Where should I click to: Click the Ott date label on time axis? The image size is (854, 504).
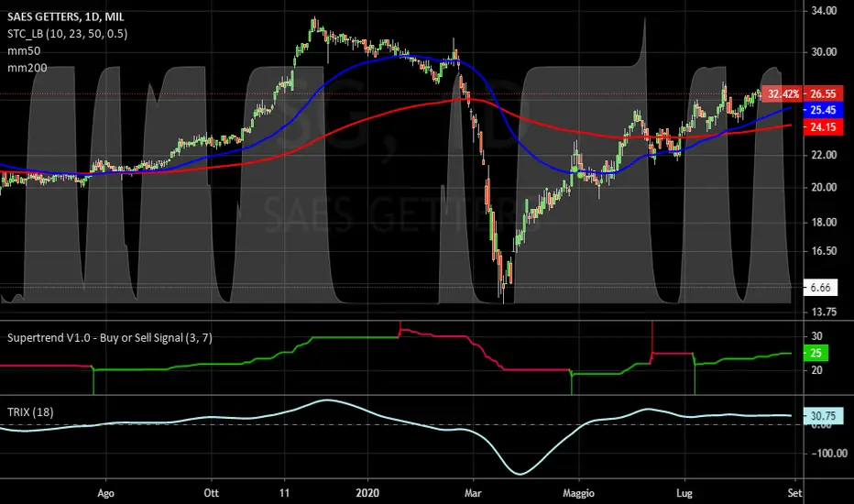coord(211,493)
